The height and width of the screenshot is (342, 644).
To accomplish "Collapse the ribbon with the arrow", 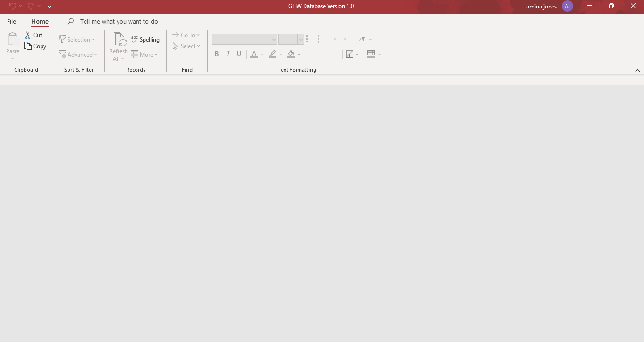I will (x=637, y=70).
